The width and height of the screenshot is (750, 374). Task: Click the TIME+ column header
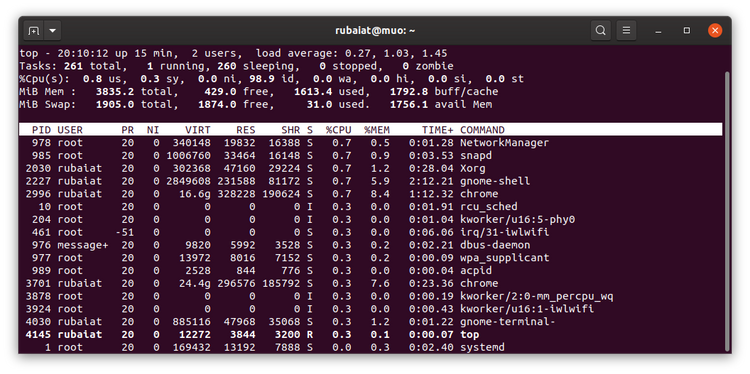coord(438,130)
